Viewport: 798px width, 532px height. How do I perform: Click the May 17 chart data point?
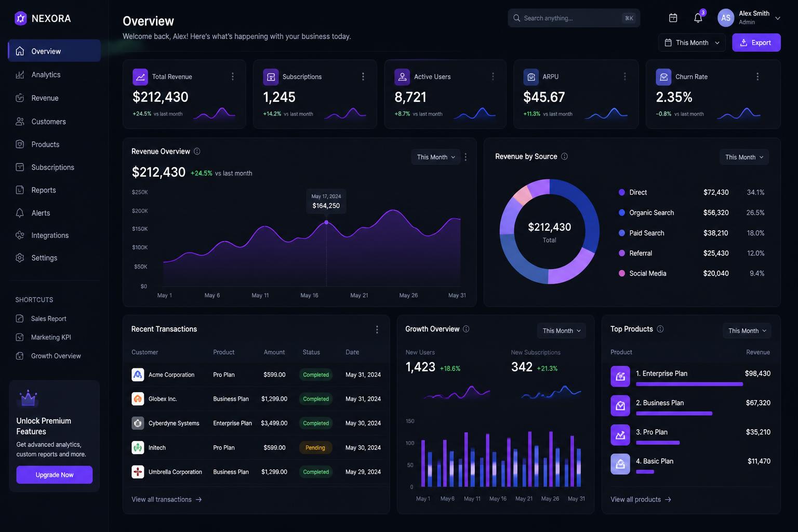(x=326, y=222)
